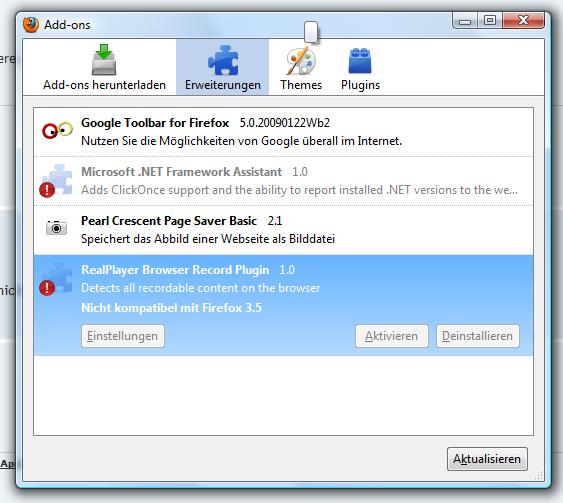Click the blue puzzle piece Erweiterungen icon
563x503 pixels.
click(223, 60)
